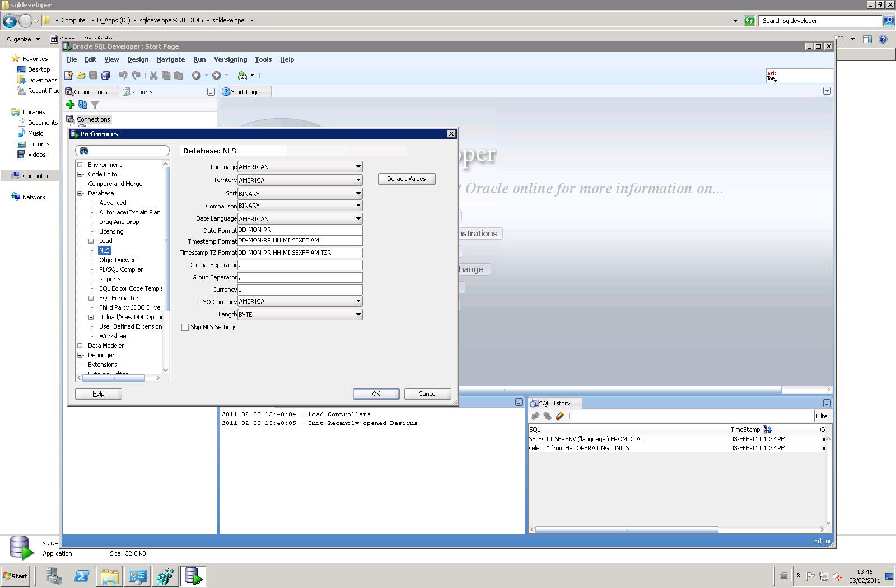Open the Organize menu in Explorer
The width and height of the screenshot is (896, 588).
click(23, 39)
